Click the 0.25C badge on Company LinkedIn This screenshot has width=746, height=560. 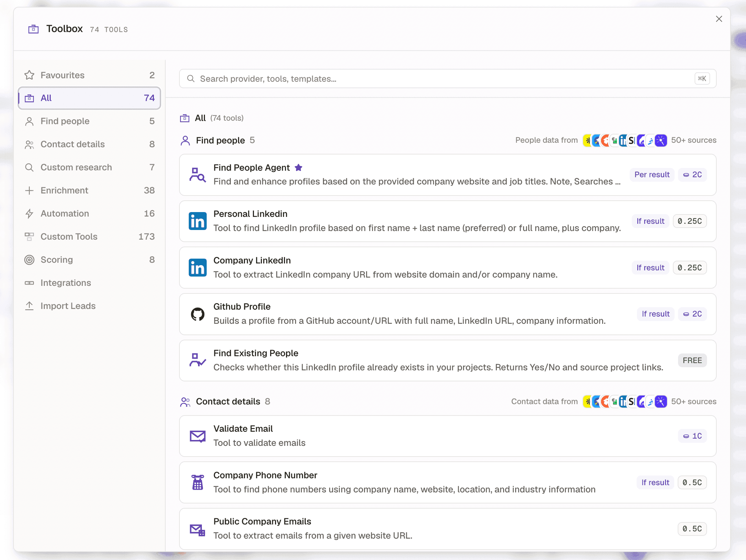(x=690, y=268)
